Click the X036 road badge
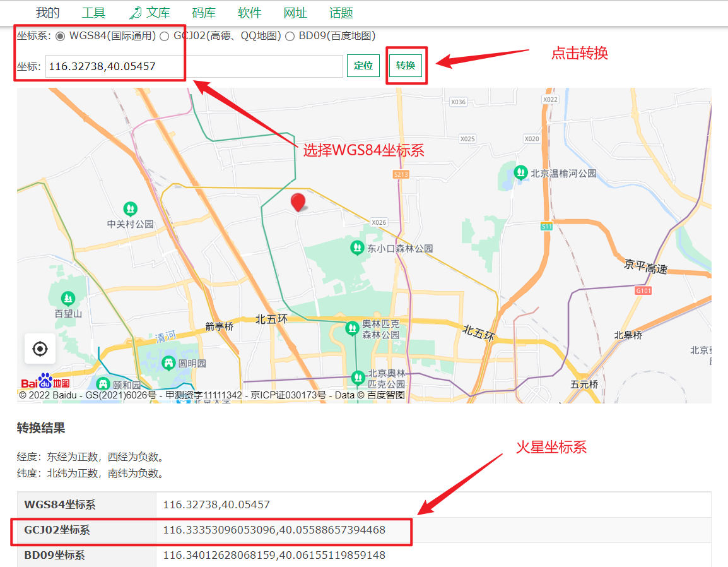 tap(458, 102)
